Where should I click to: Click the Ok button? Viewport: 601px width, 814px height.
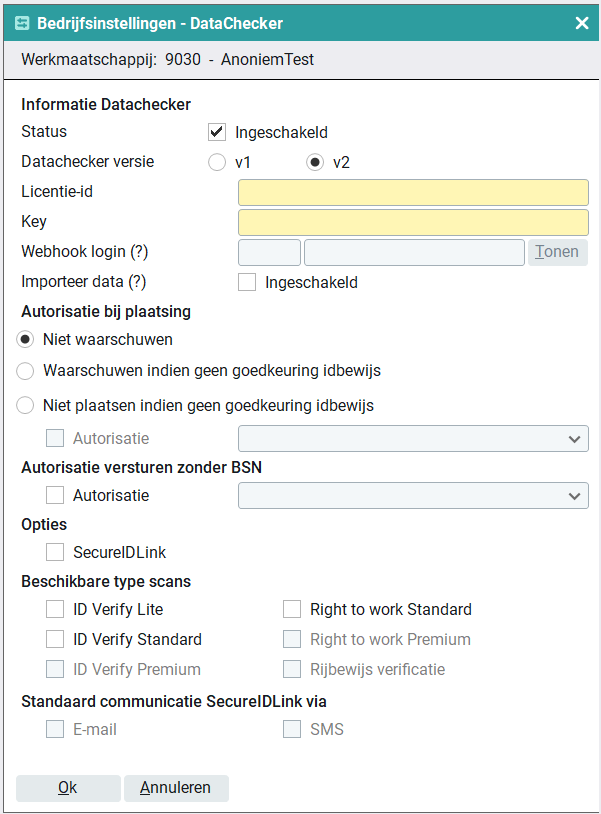click(68, 788)
